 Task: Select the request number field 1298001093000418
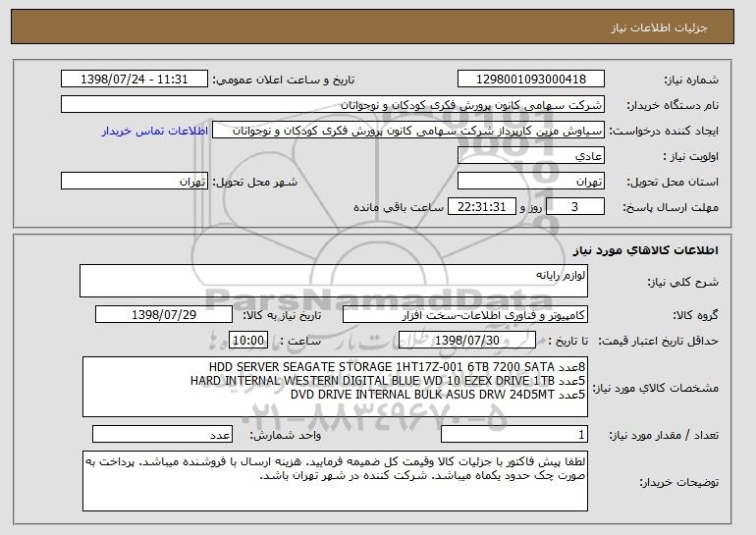531,80
